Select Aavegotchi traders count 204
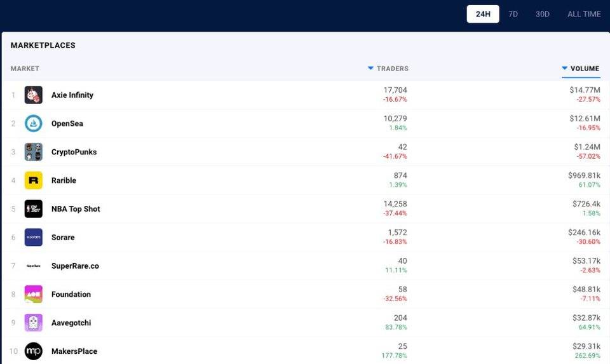Screen dimensions: 610x364 coord(400,318)
